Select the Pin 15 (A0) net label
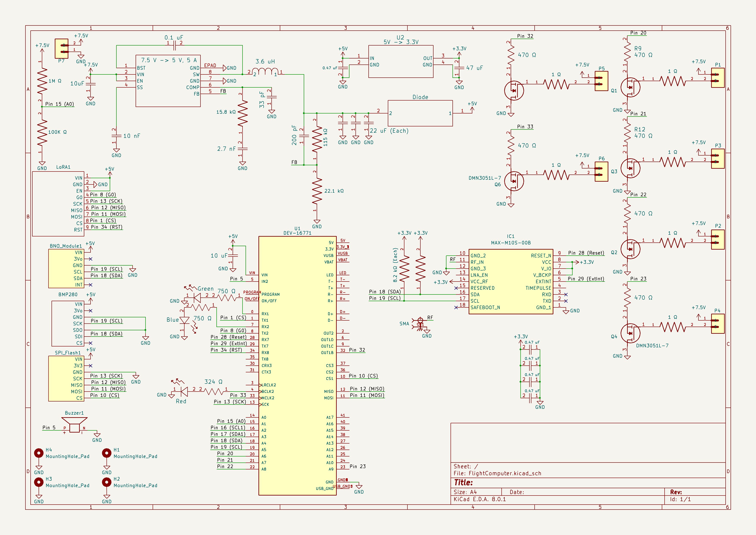Screen dimensions: 756x535 [59, 104]
